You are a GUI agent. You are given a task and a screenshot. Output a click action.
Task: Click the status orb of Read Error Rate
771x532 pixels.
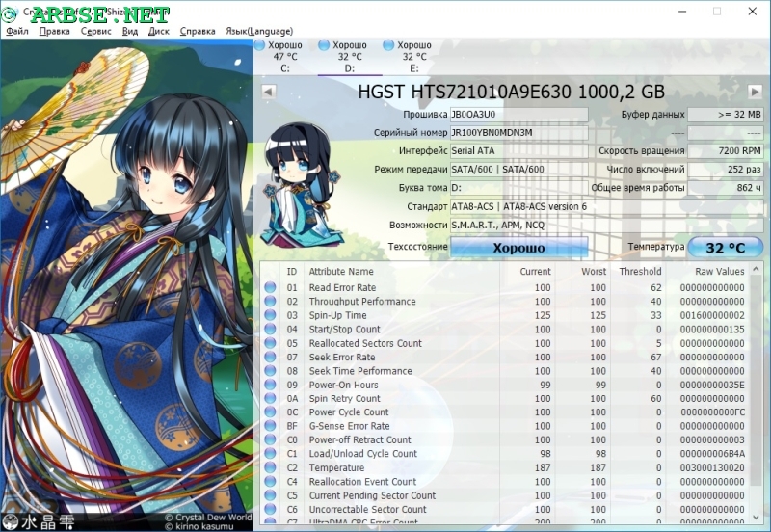tap(270, 287)
